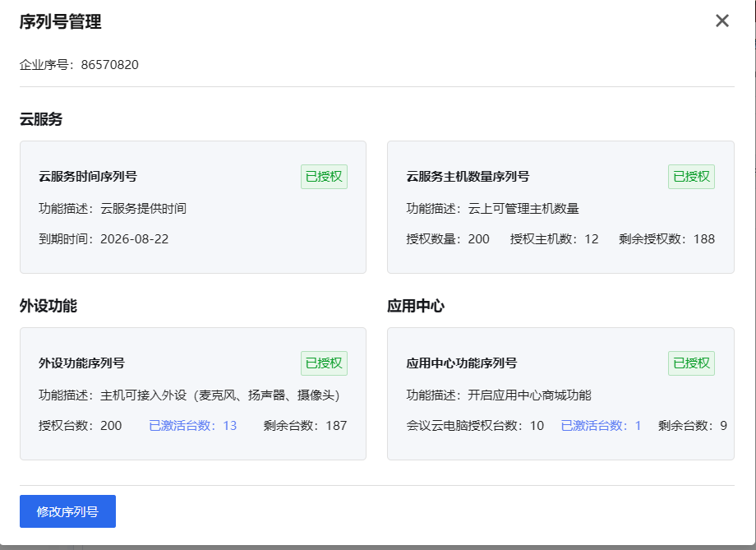Click the 授权数量 200 value
Screen dimensions: 756x550
448,239
